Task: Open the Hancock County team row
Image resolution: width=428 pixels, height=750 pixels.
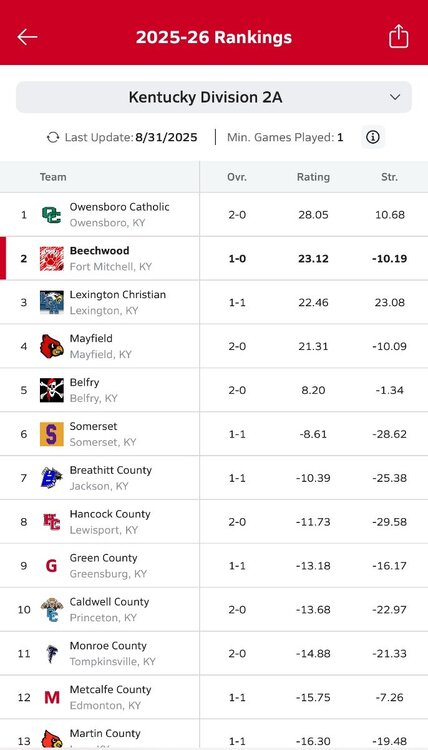Action: pos(214,522)
